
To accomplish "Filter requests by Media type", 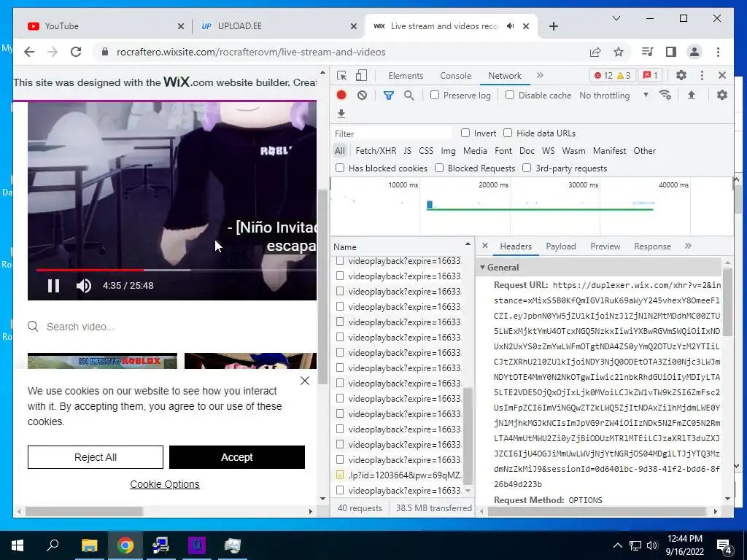I will (x=475, y=151).
